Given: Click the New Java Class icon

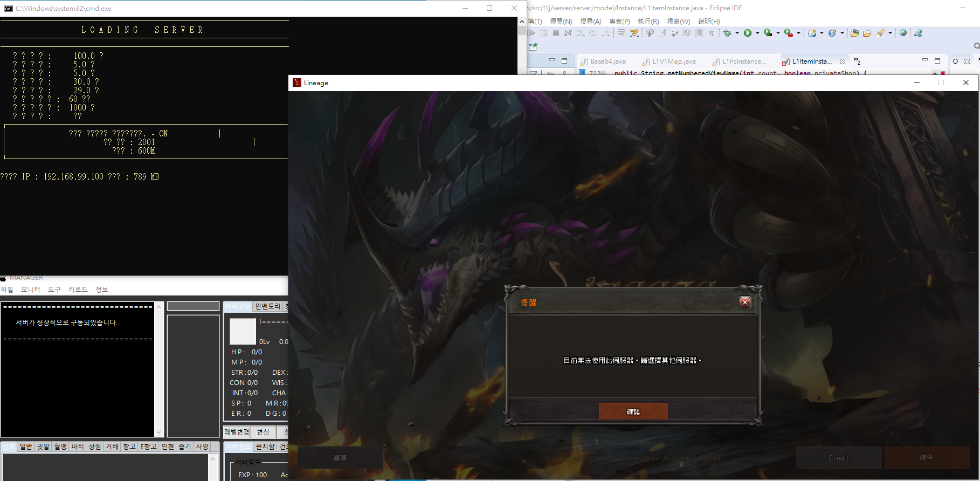Looking at the screenshot, I should coord(832,33).
